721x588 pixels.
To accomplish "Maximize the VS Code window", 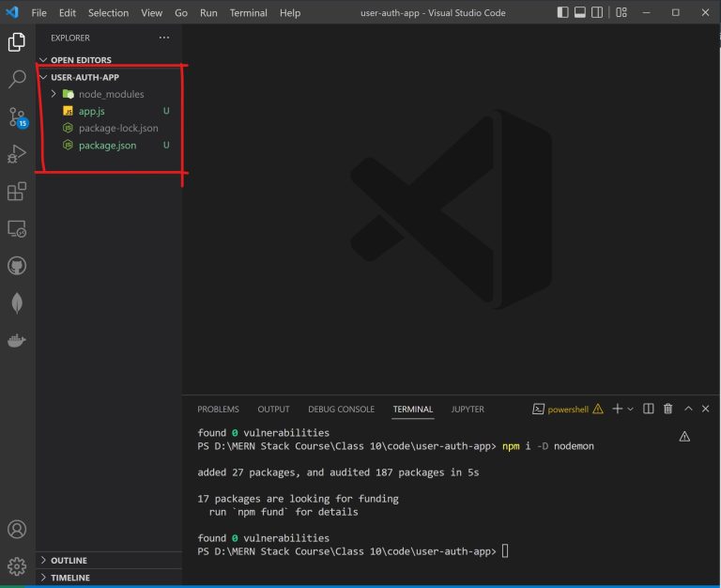I will [x=676, y=12].
